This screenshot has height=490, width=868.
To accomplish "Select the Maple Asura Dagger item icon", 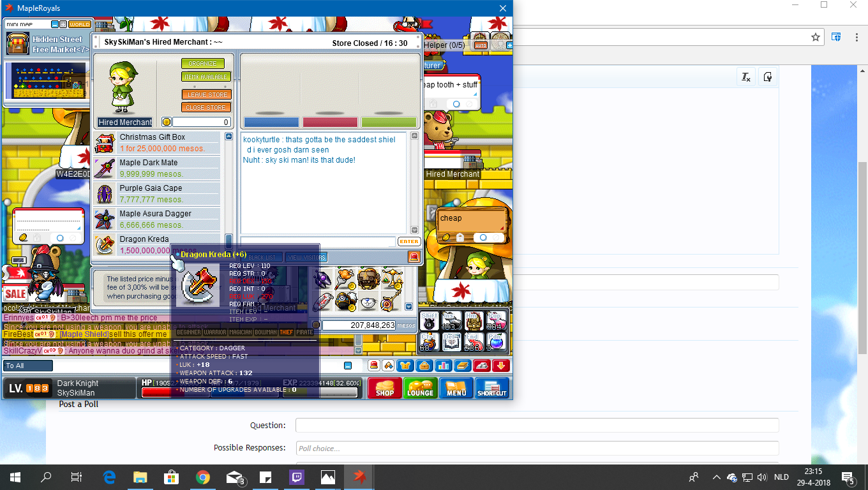I will click(x=105, y=219).
